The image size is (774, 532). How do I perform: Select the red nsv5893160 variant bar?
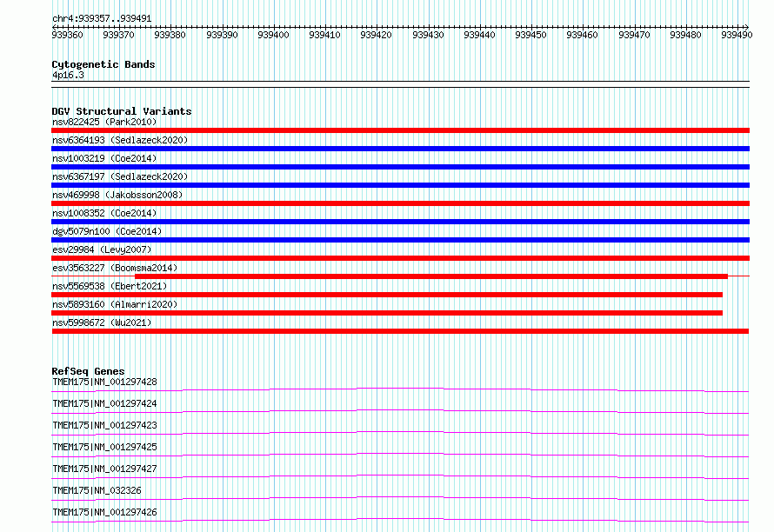(x=387, y=313)
